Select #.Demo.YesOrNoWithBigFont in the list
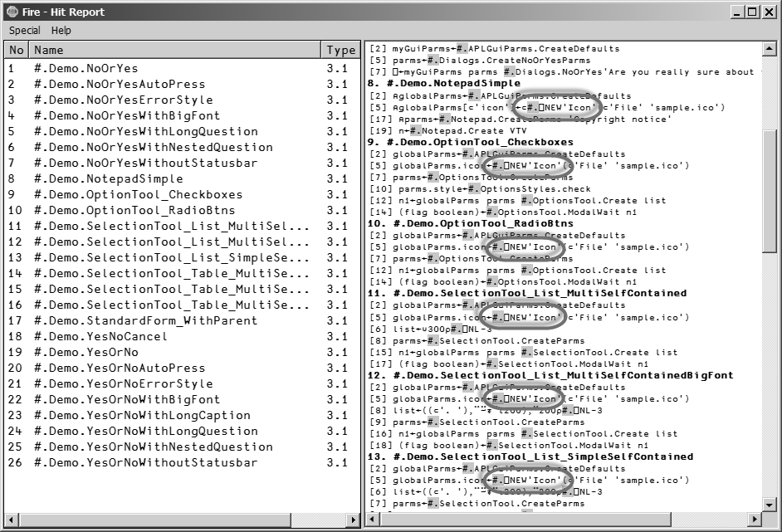The image size is (782, 532). (182, 400)
